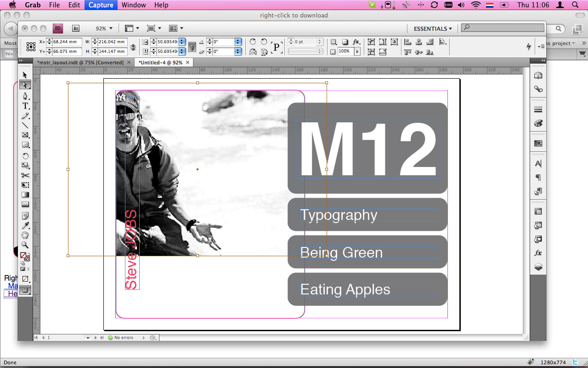
Task: Toggle constrain proportions for width and height
Action: [133, 46]
